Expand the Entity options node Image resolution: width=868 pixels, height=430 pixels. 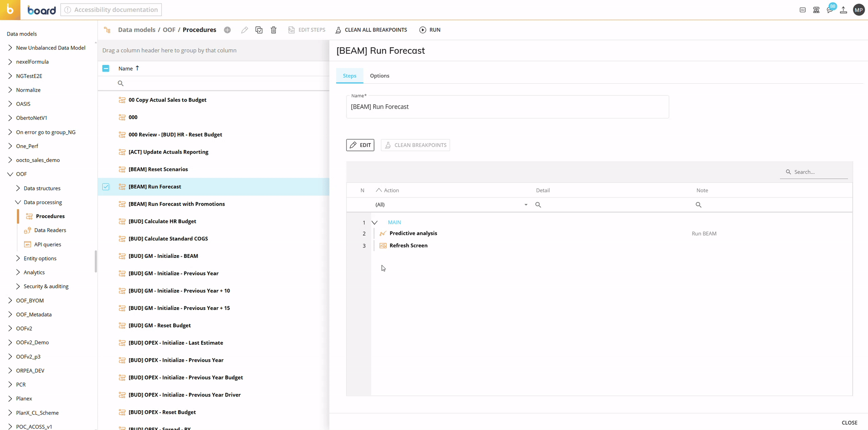pos(18,258)
